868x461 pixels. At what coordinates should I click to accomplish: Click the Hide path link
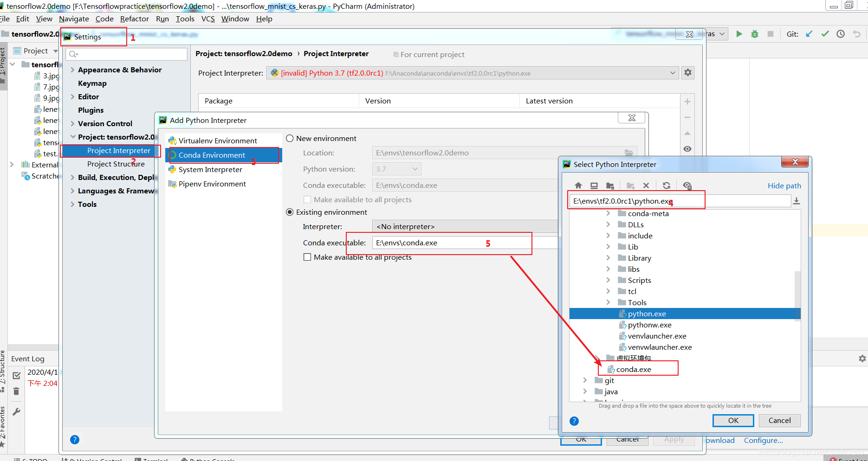(x=784, y=186)
